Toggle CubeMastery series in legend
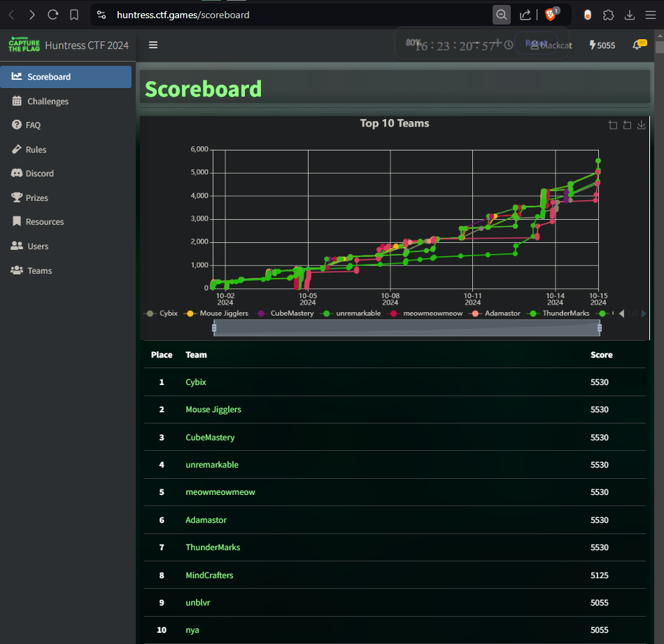Viewport: 664px width, 644px height. click(284, 314)
